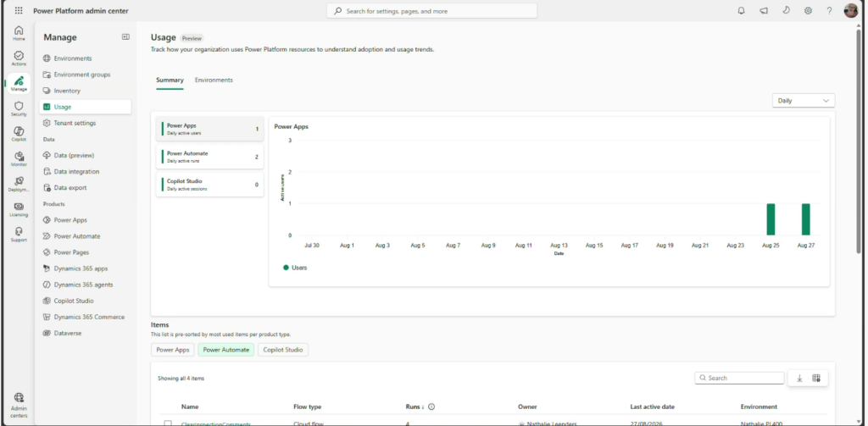Sort by the Flow type column
Image resolution: width=868 pixels, height=426 pixels.
[307, 407]
